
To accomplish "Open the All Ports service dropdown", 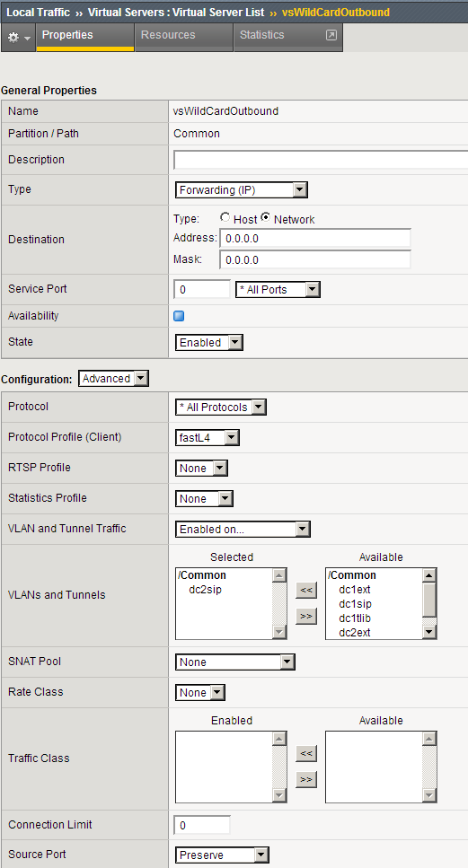I will coord(278,290).
